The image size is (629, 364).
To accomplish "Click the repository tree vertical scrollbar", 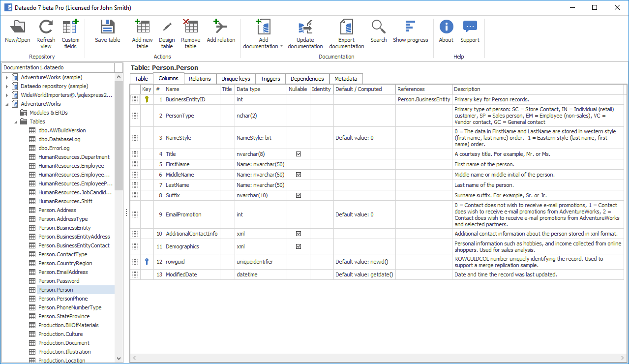I will click(119, 148).
